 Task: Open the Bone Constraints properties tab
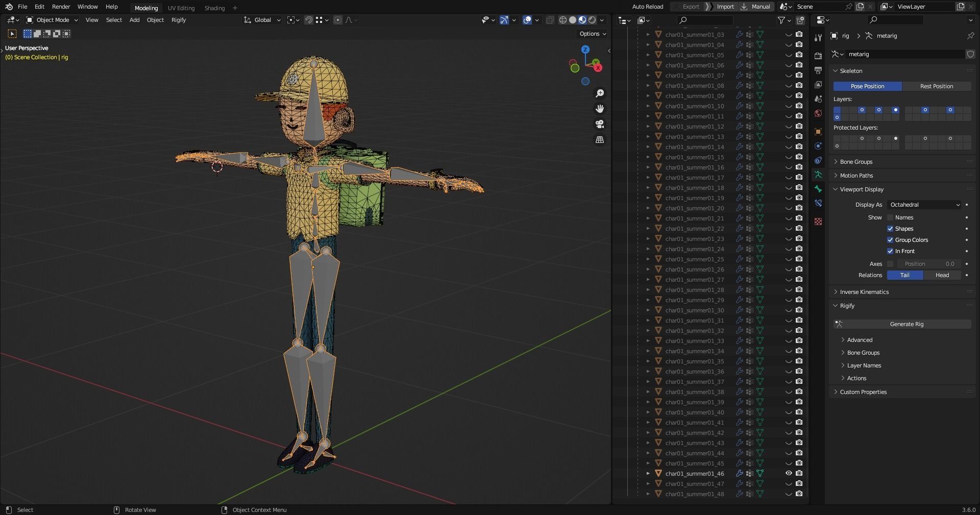coord(818,203)
